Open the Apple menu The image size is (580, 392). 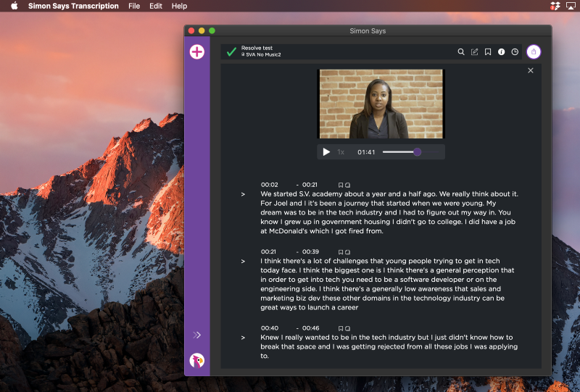pos(14,6)
